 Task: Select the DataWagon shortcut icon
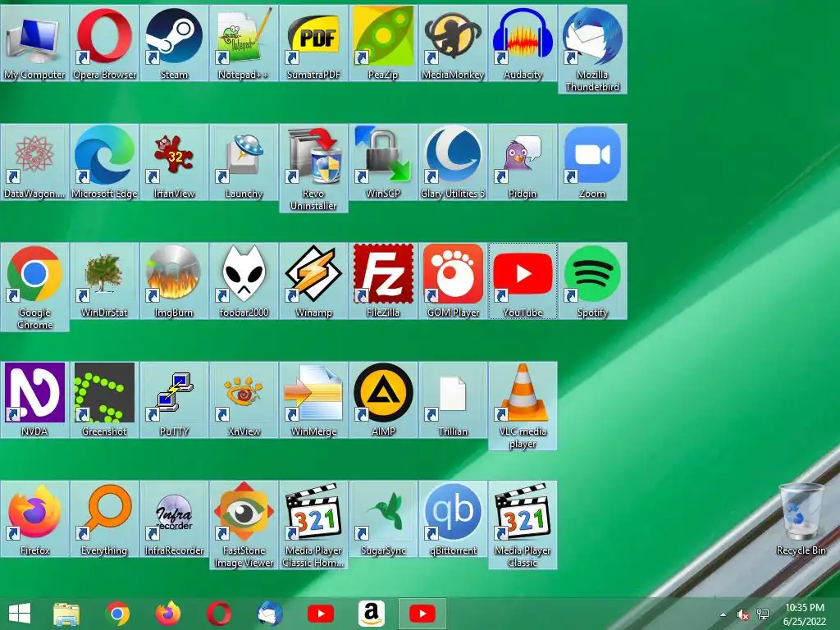tap(34, 162)
